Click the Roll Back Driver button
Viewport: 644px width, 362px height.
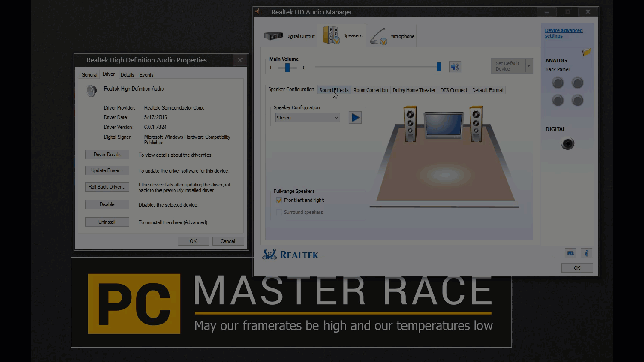click(x=107, y=187)
